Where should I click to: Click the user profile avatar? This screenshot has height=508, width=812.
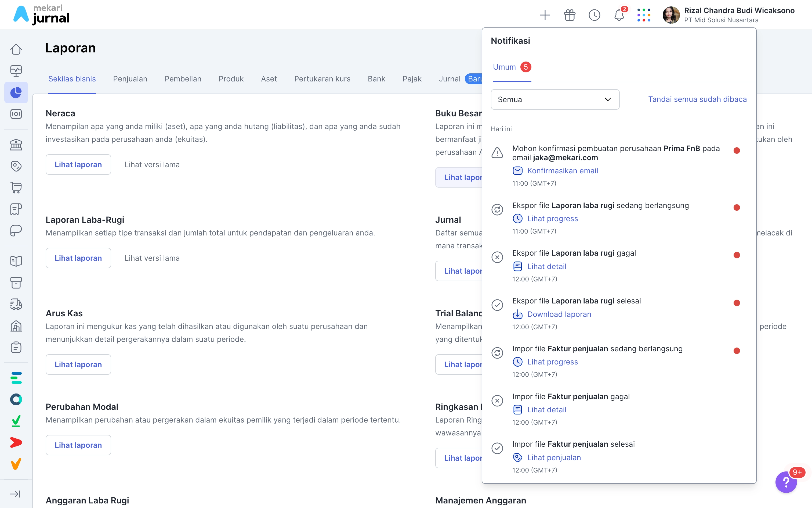(671, 15)
